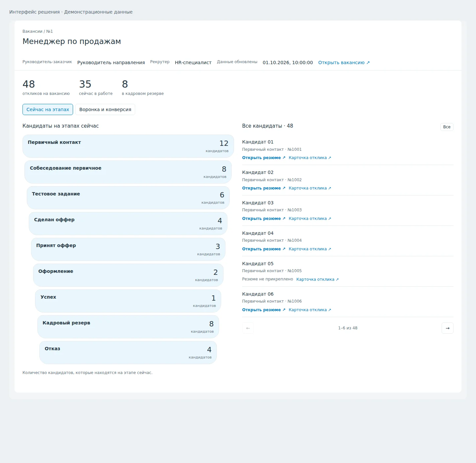Image resolution: width=476 pixels, height=463 pixels.
Task: Select the «Отказ» stage card
Action: pyautogui.click(x=128, y=353)
